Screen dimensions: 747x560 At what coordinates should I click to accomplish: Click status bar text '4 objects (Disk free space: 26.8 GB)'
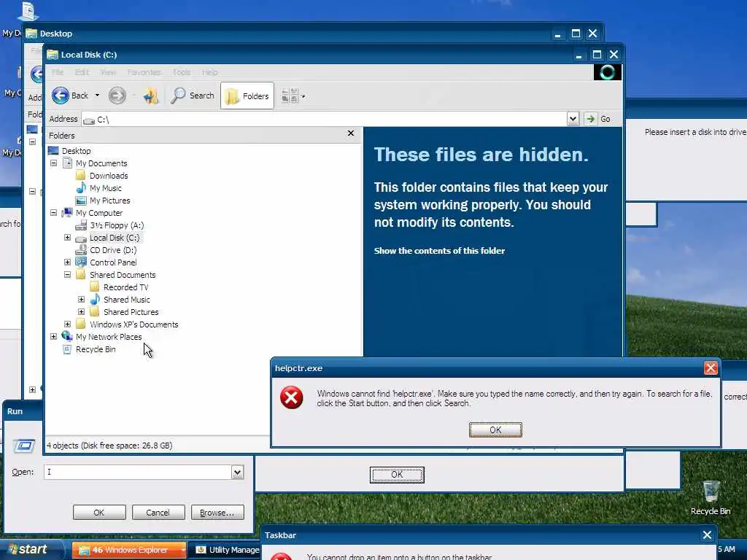(109, 446)
